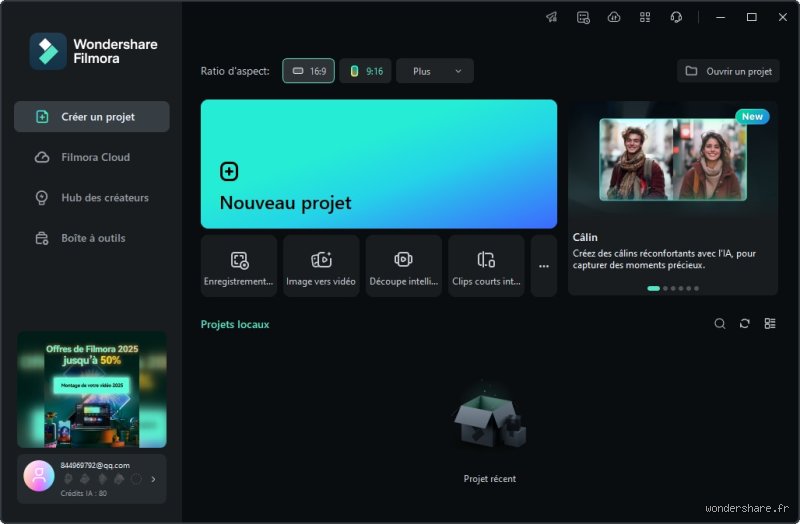Click Ouvrir un projet button
The image size is (800, 524).
click(x=728, y=71)
